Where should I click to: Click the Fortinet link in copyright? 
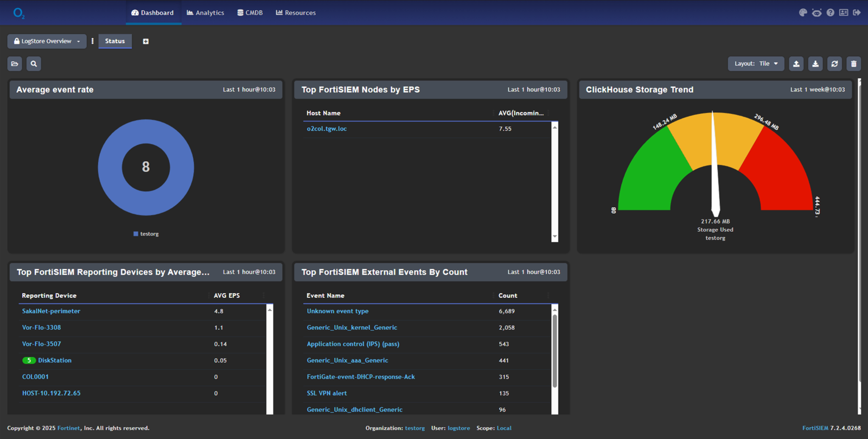(69, 428)
